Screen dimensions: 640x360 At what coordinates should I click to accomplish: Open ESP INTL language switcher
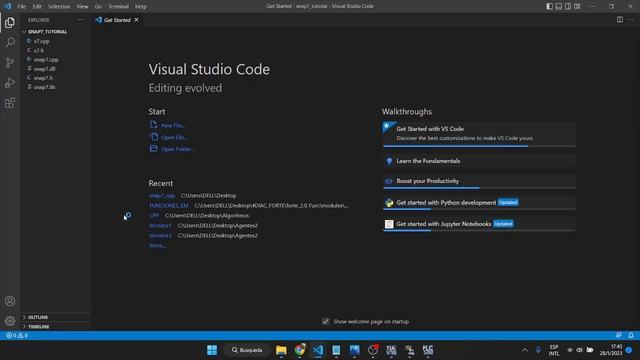pos(554,350)
